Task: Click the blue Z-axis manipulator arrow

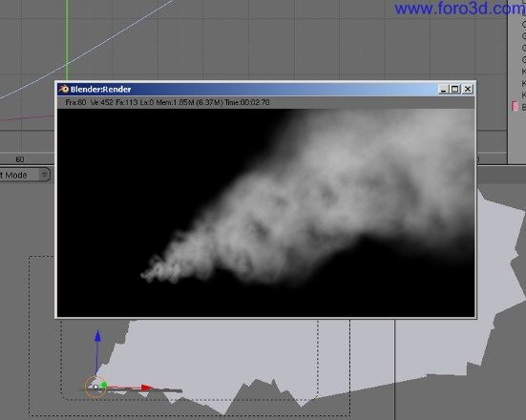Action: point(97,336)
